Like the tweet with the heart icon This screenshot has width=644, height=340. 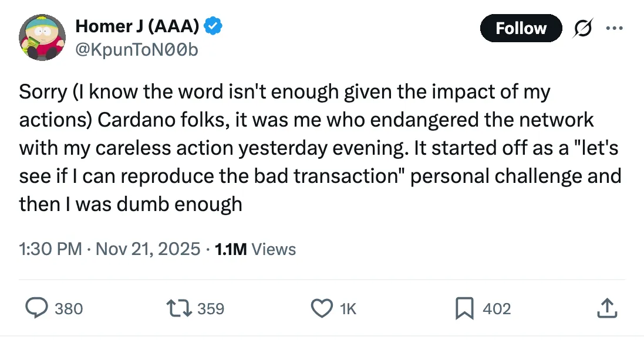pos(321,308)
